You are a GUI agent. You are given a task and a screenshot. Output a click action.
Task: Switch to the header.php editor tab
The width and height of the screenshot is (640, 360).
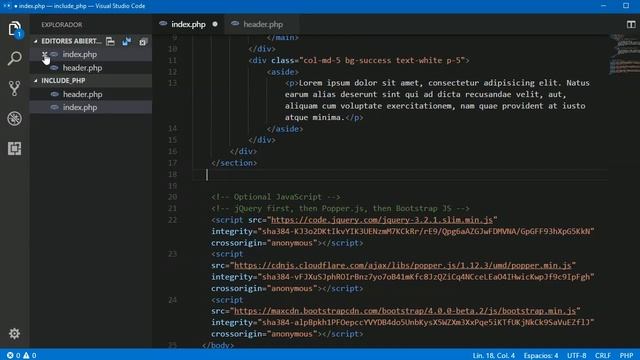pos(263,24)
